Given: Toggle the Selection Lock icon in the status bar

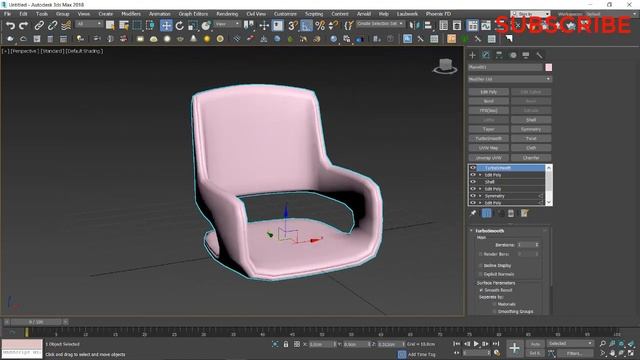Looking at the screenshot, I should coord(286,344).
